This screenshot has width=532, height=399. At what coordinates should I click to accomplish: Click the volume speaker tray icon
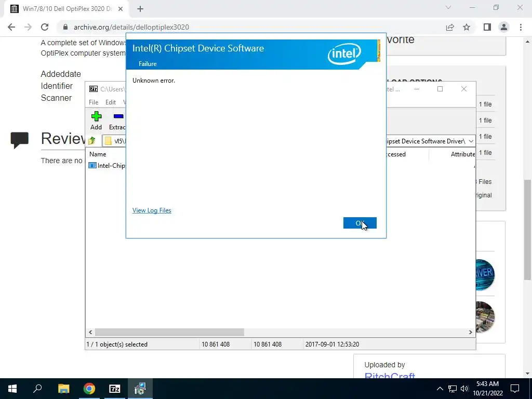464,389
